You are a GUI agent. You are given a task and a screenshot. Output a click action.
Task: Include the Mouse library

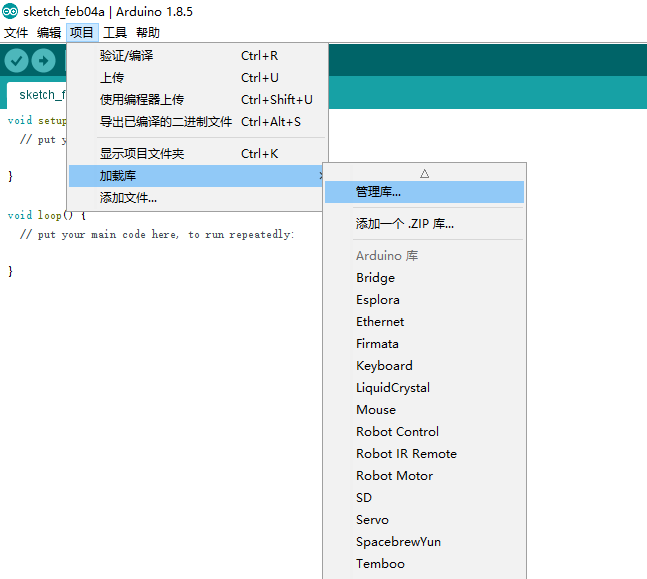424,409
